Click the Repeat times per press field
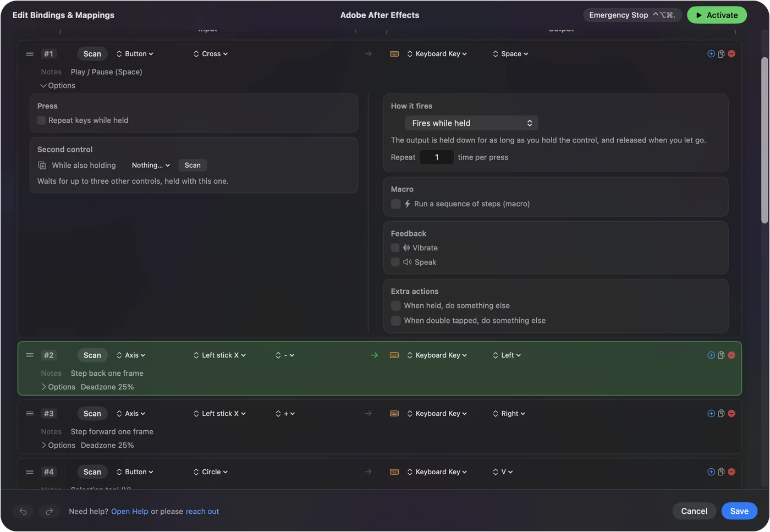The height and width of the screenshot is (532, 770). point(437,157)
